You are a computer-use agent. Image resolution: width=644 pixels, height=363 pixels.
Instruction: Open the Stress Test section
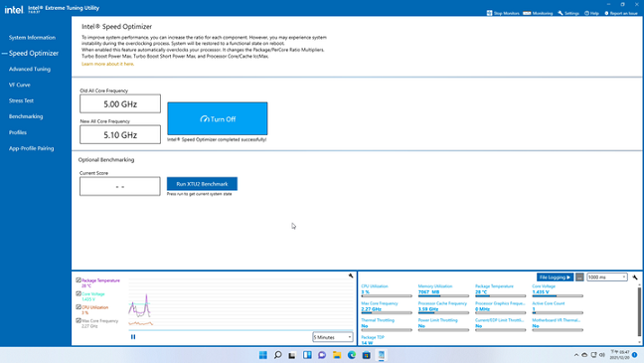tap(21, 100)
